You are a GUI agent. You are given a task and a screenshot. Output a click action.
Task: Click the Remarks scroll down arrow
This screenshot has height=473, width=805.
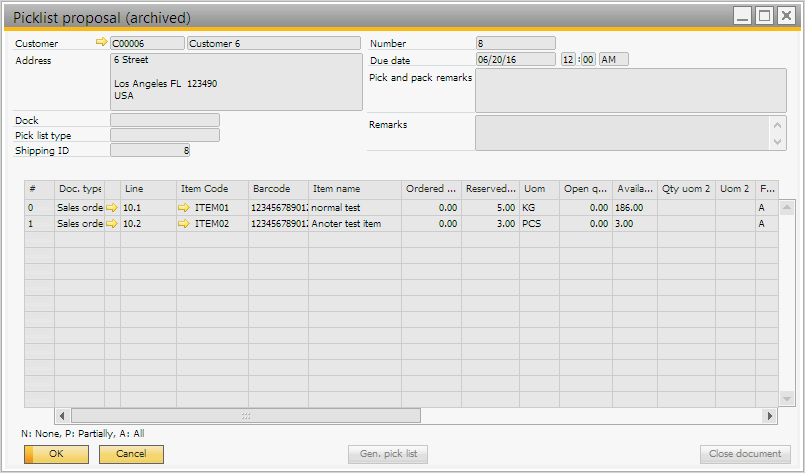(779, 142)
